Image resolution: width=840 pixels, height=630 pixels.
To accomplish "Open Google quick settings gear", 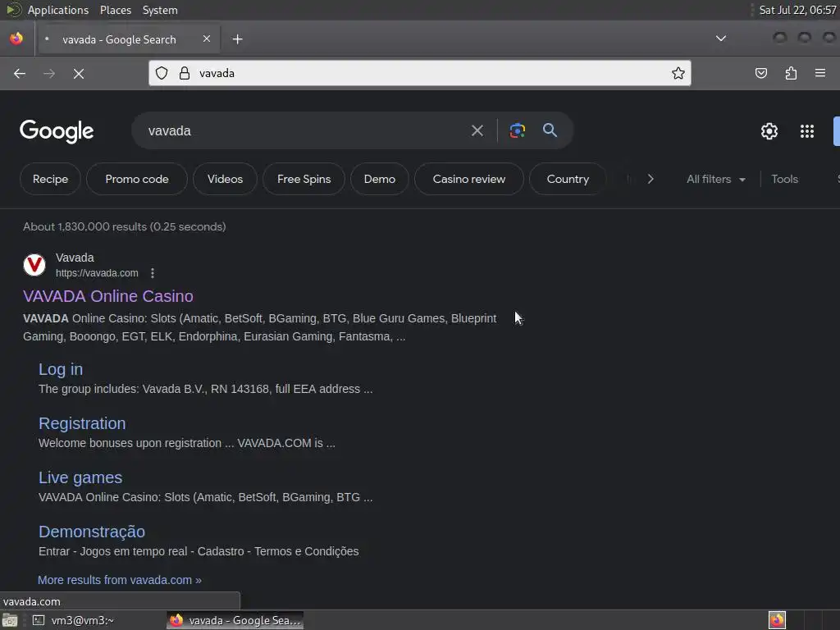I will coord(769,131).
